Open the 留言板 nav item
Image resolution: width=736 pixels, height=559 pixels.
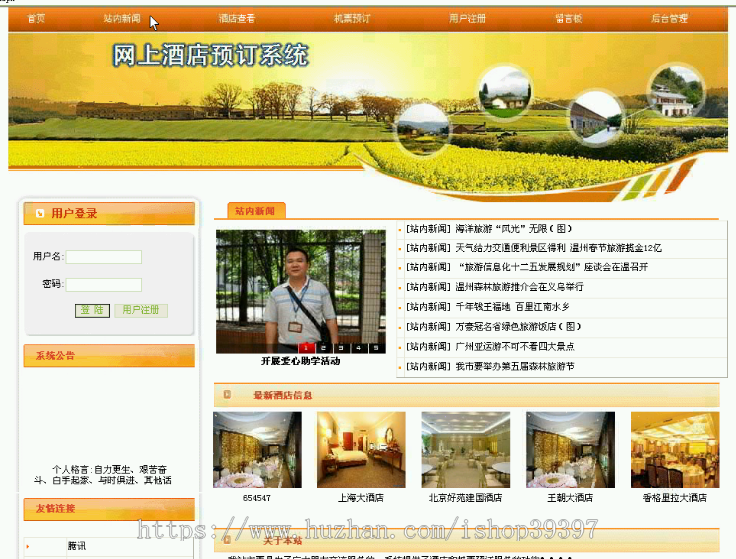coord(568,19)
